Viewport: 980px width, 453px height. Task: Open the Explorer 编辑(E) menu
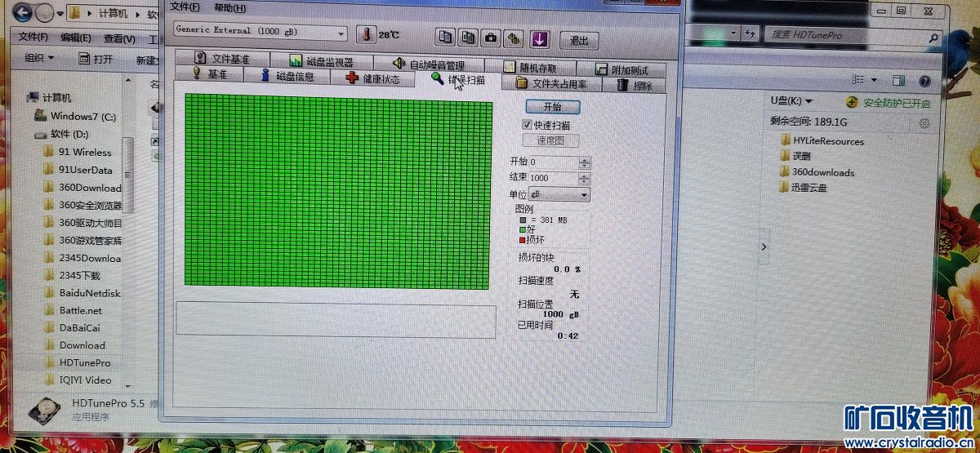coord(75,38)
